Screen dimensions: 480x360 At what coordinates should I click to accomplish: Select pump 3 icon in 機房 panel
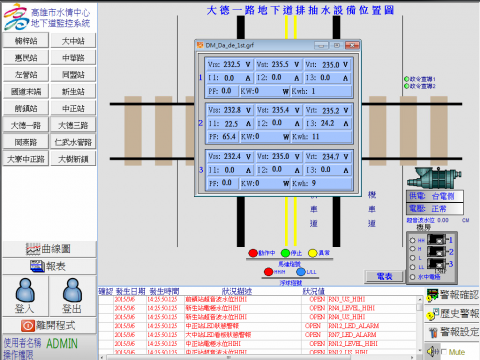point(437,263)
